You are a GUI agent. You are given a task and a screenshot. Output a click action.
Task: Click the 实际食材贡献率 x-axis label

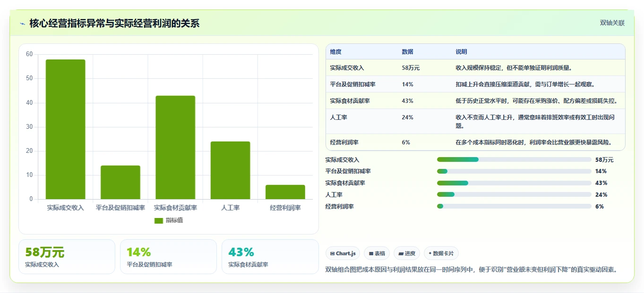click(x=175, y=208)
